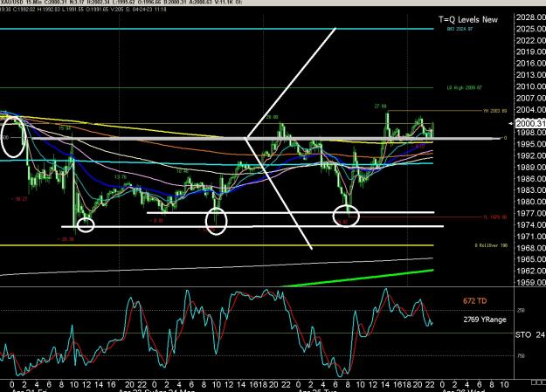This screenshot has height=392, width=546.
Task: Click the 15.94 swing annotation
Action: (65, 128)
